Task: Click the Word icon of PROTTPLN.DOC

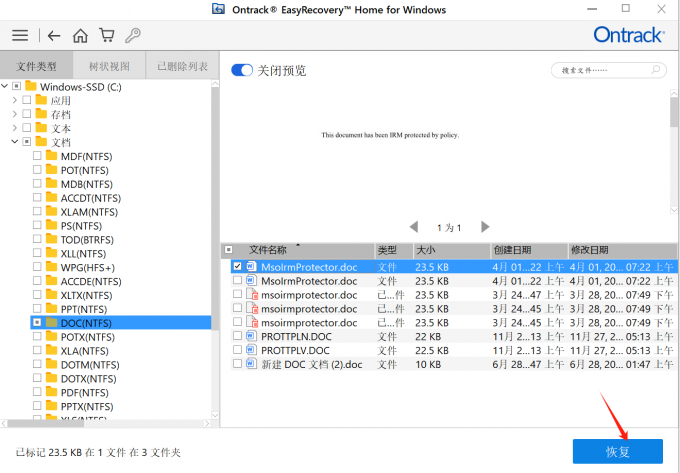Action: 251,336
